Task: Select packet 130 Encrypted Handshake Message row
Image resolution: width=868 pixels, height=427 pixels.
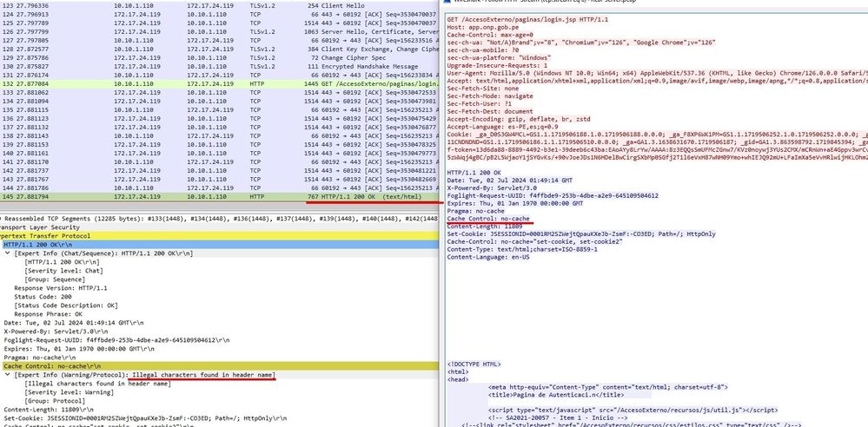Action: click(x=219, y=66)
